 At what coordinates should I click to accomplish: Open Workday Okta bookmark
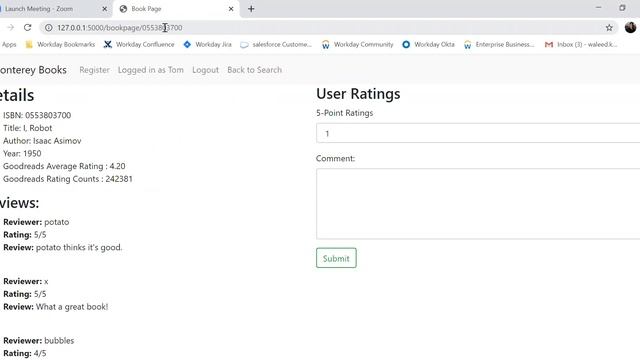428,44
